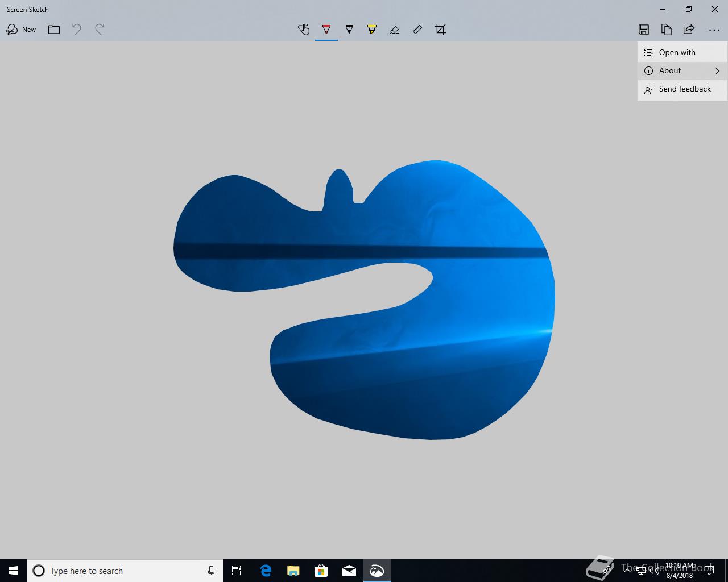Select the yellow highlighter
This screenshot has height=582, width=728.
tap(372, 30)
